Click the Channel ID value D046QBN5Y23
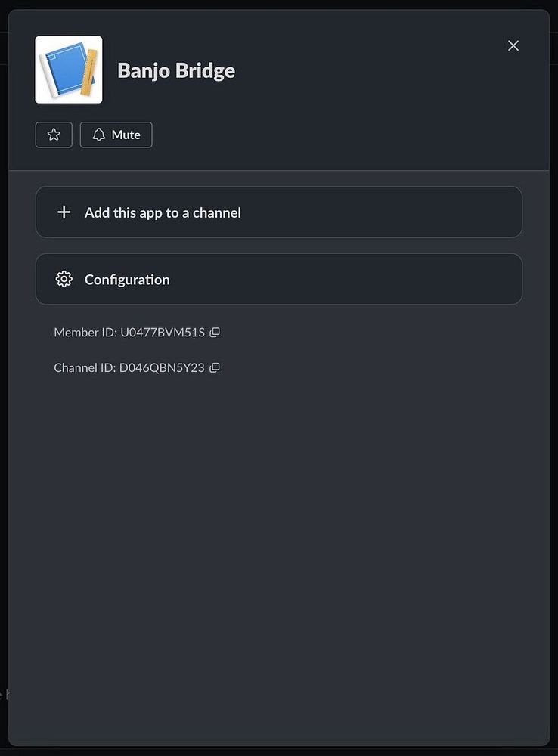This screenshot has width=558, height=756. pyautogui.click(x=162, y=367)
